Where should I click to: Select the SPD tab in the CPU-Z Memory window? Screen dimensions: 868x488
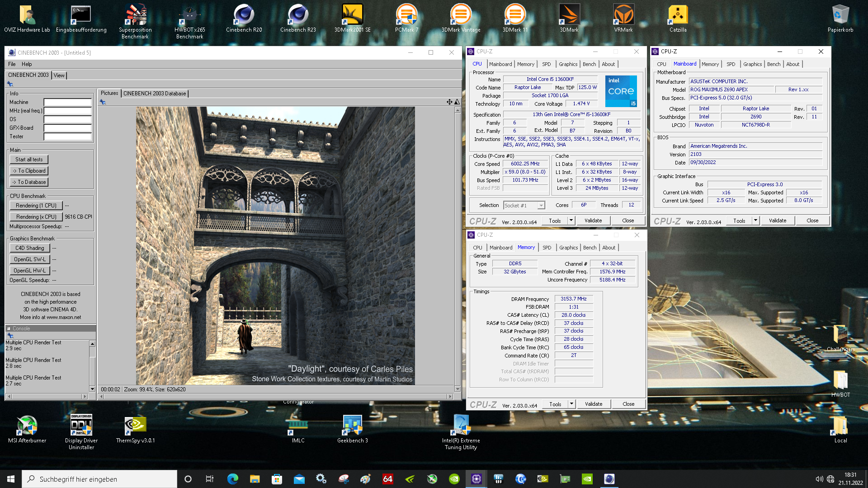[547, 248]
